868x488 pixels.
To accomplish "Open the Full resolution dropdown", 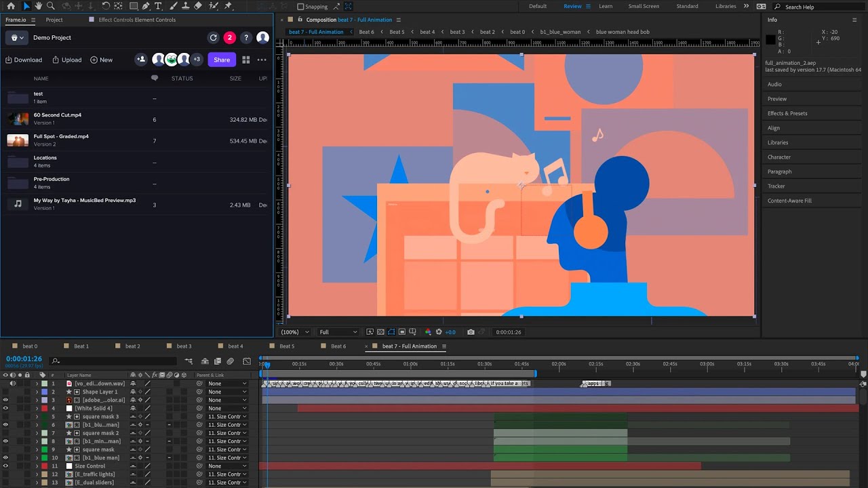I will (338, 332).
